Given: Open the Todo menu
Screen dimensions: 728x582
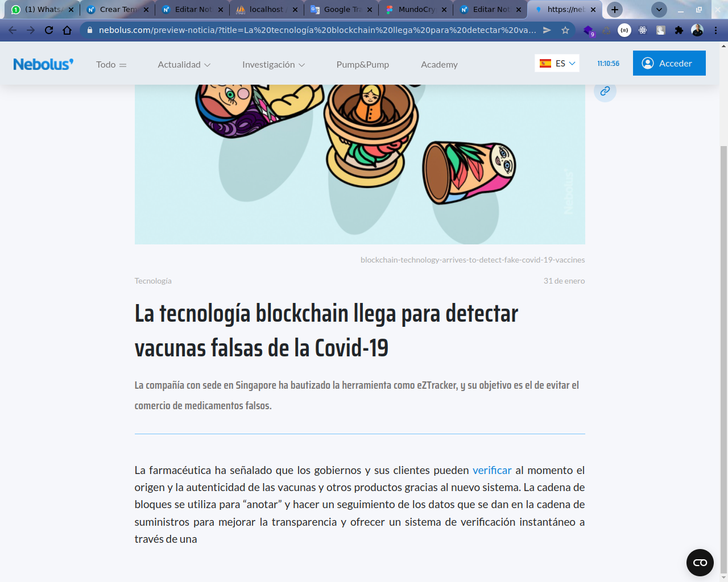Looking at the screenshot, I should (x=111, y=65).
